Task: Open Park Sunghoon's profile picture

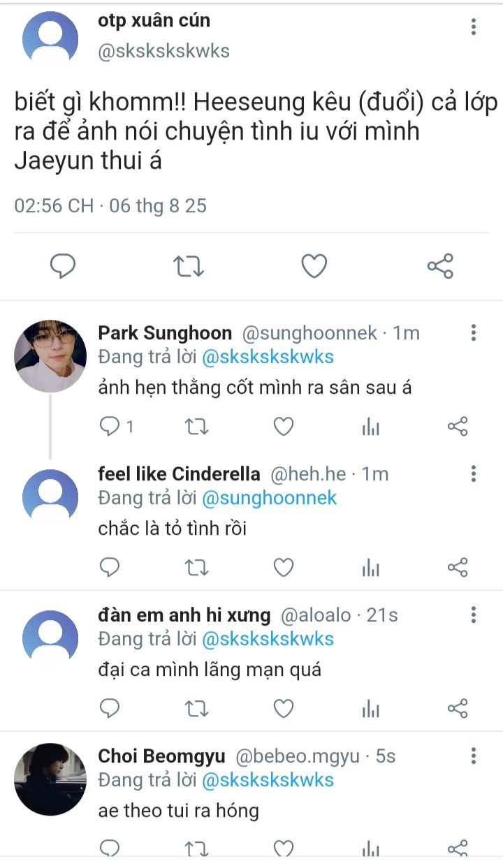Action: pos(50,356)
